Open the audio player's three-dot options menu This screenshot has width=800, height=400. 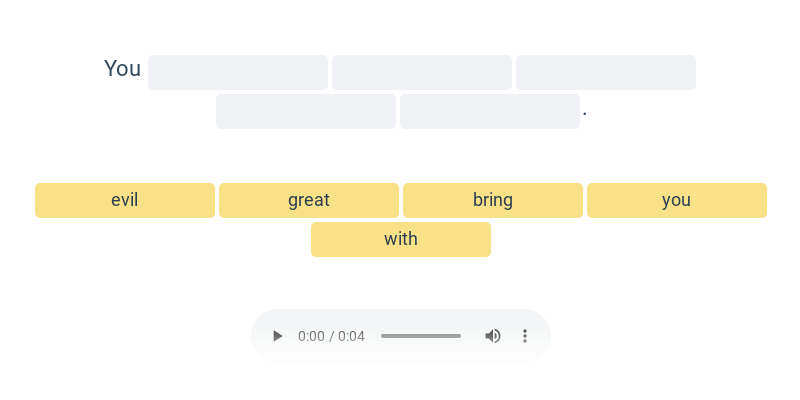tap(524, 336)
